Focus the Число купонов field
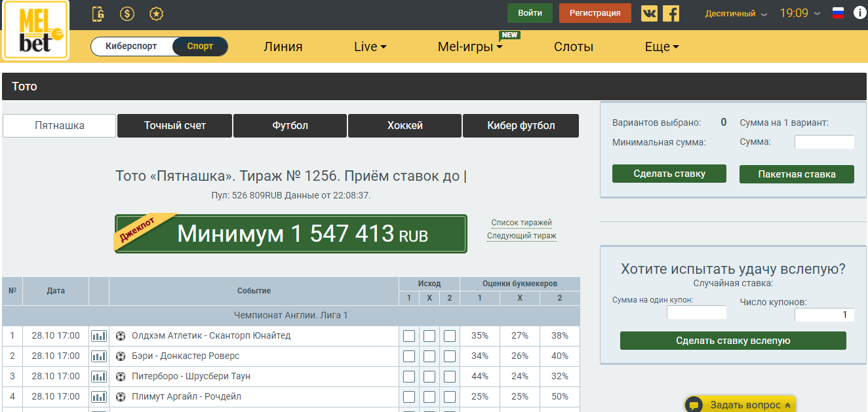 pyautogui.click(x=825, y=315)
